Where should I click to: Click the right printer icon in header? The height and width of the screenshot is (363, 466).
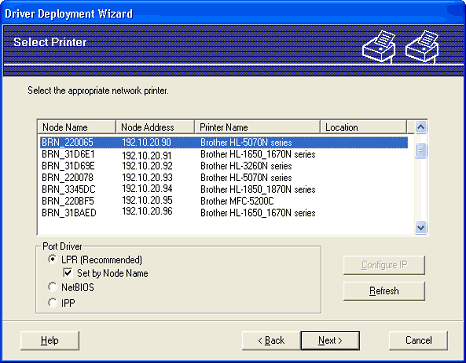point(422,46)
